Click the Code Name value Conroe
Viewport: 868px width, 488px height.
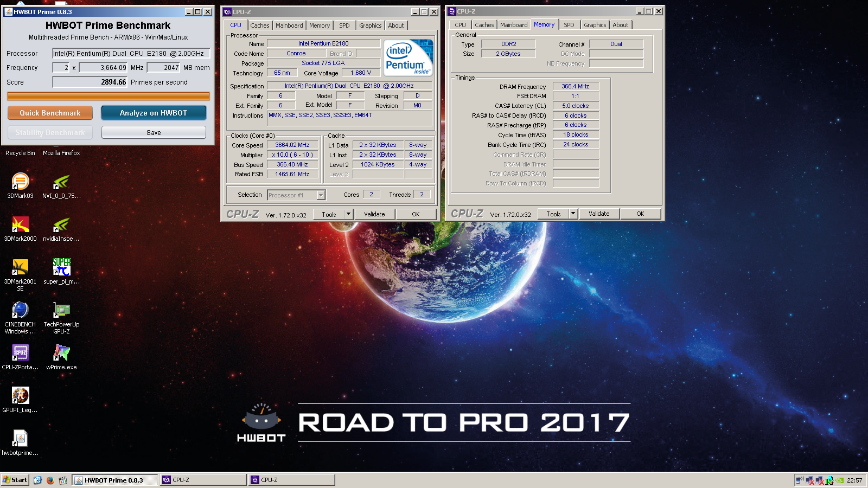[x=296, y=53]
